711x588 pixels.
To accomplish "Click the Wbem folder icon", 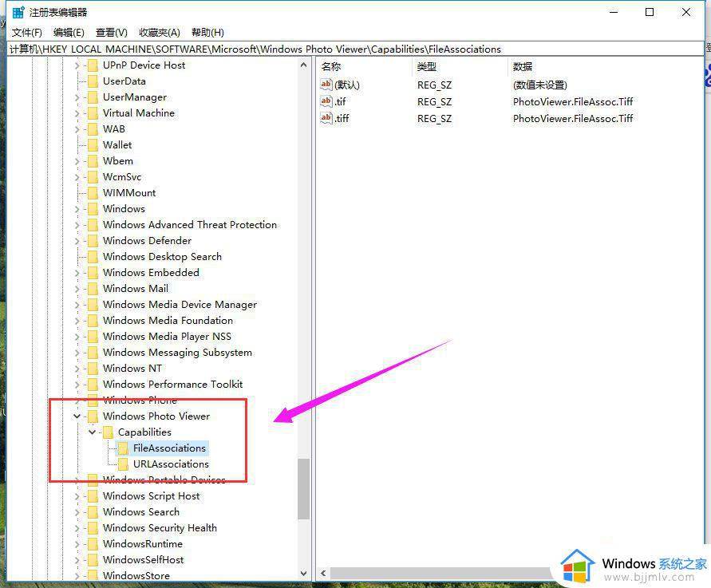I will tap(93, 161).
